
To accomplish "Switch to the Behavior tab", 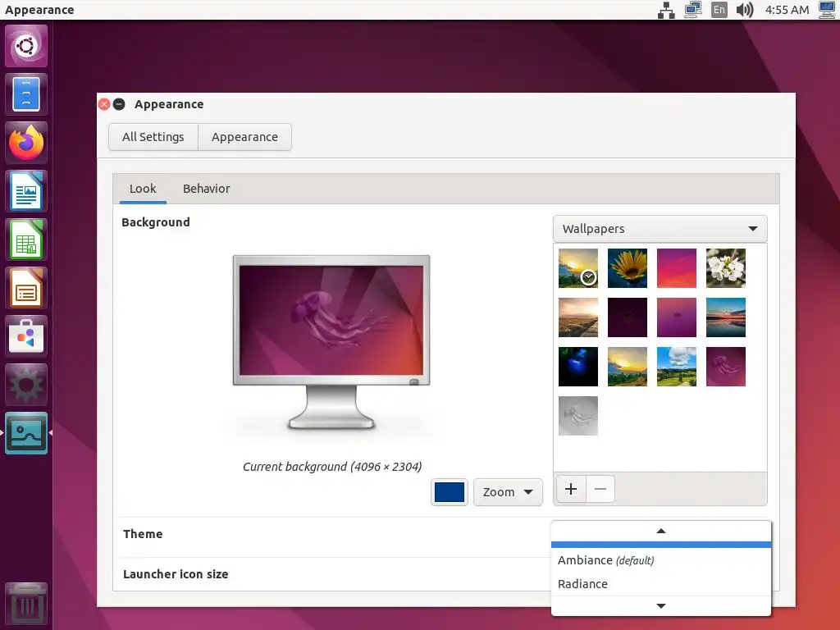I will [x=206, y=189].
